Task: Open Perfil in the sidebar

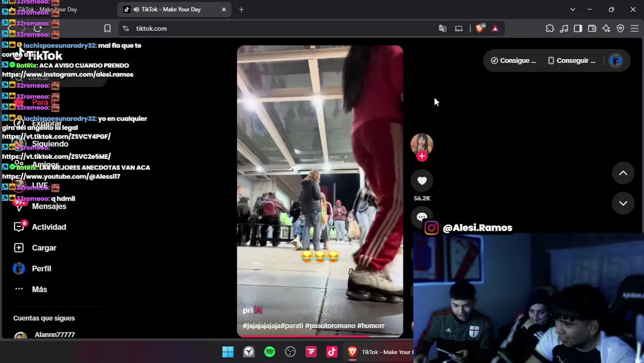Action: (41, 269)
